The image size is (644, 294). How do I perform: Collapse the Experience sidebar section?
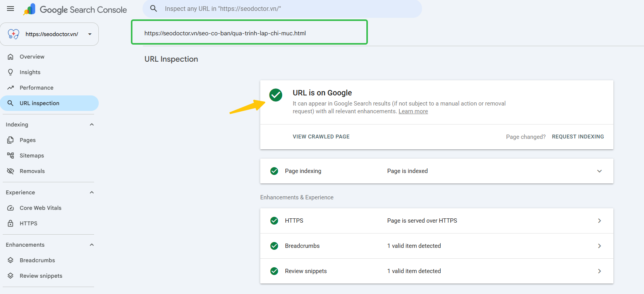click(92, 192)
